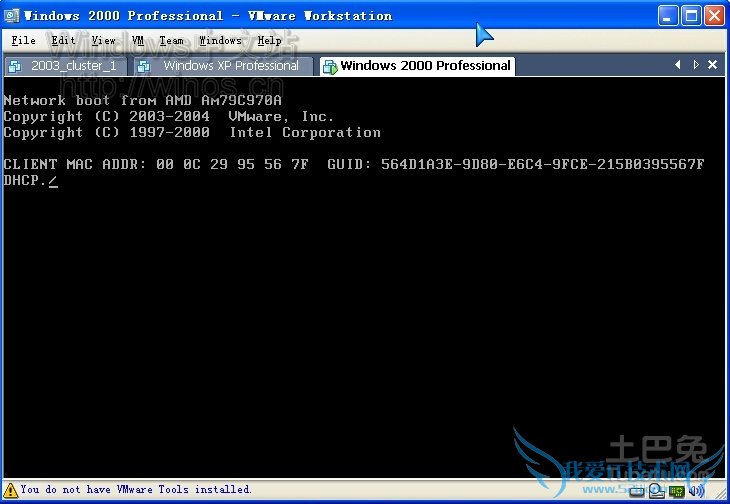Click the VMware Tools warning icon
The height and width of the screenshot is (504, 730).
(10, 490)
